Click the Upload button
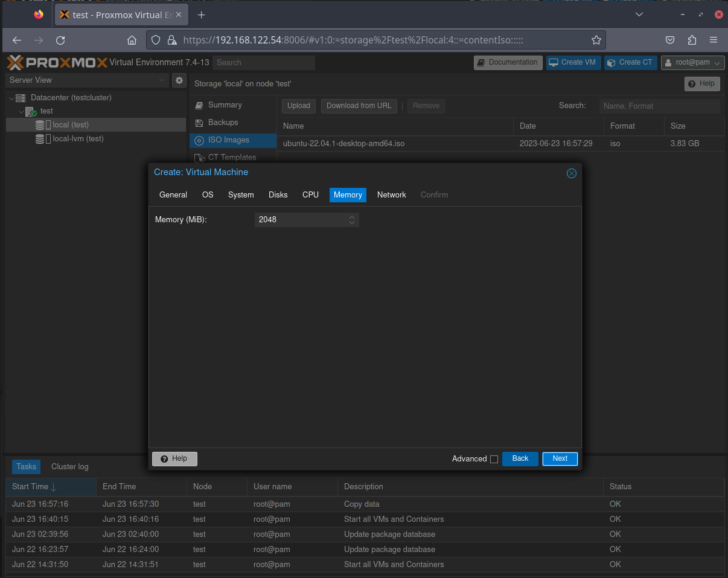 click(299, 106)
